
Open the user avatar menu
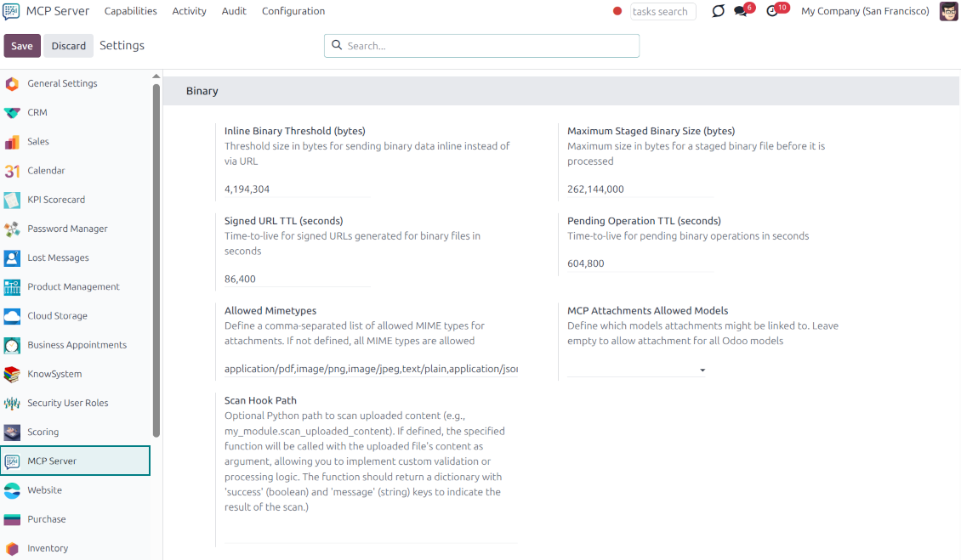(x=948, y=11)
